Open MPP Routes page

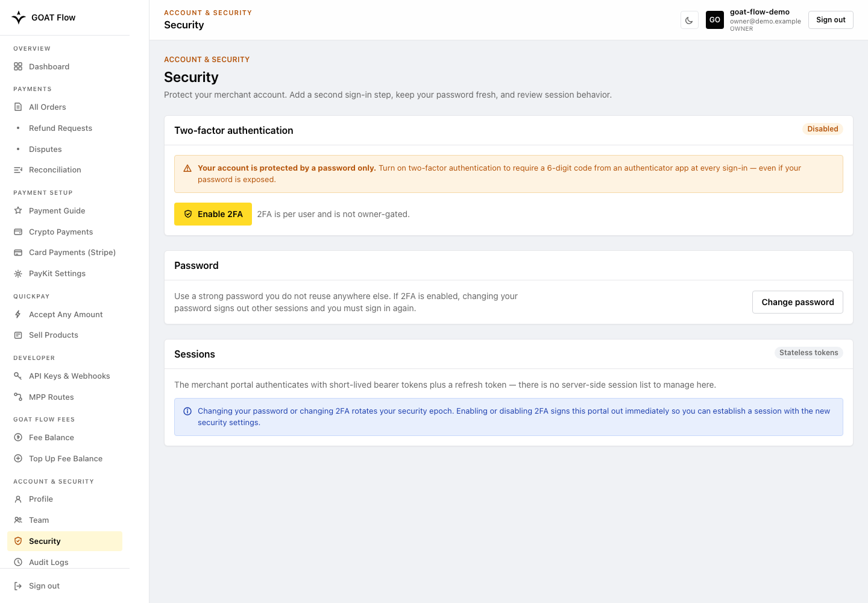tap(64, 397)
